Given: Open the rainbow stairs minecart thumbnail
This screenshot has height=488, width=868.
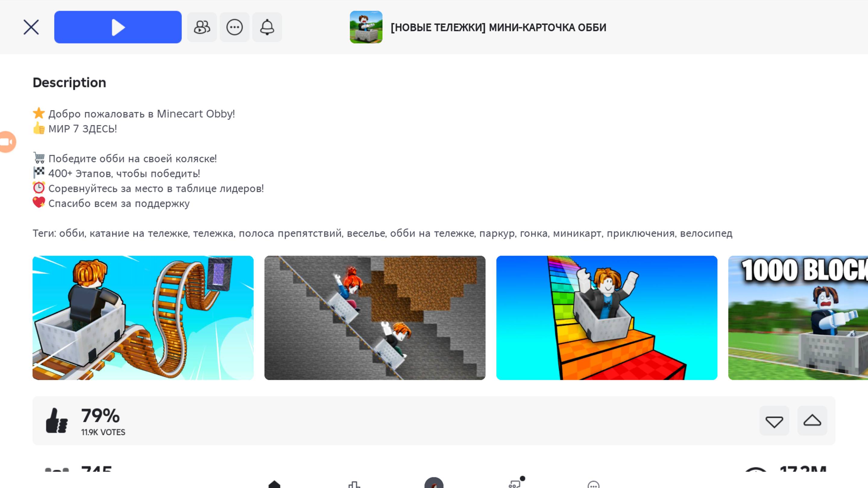Looking at the screenshot, I should (606, 318).
